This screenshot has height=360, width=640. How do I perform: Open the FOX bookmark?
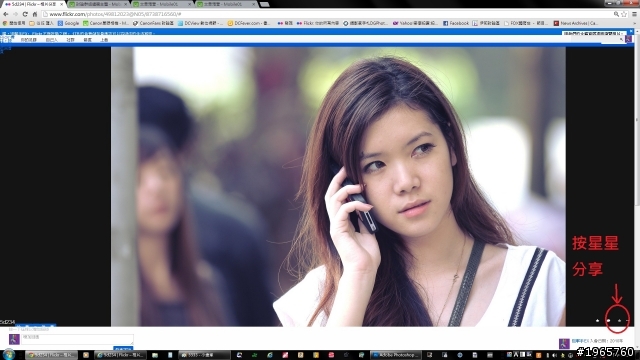point(526,23)
